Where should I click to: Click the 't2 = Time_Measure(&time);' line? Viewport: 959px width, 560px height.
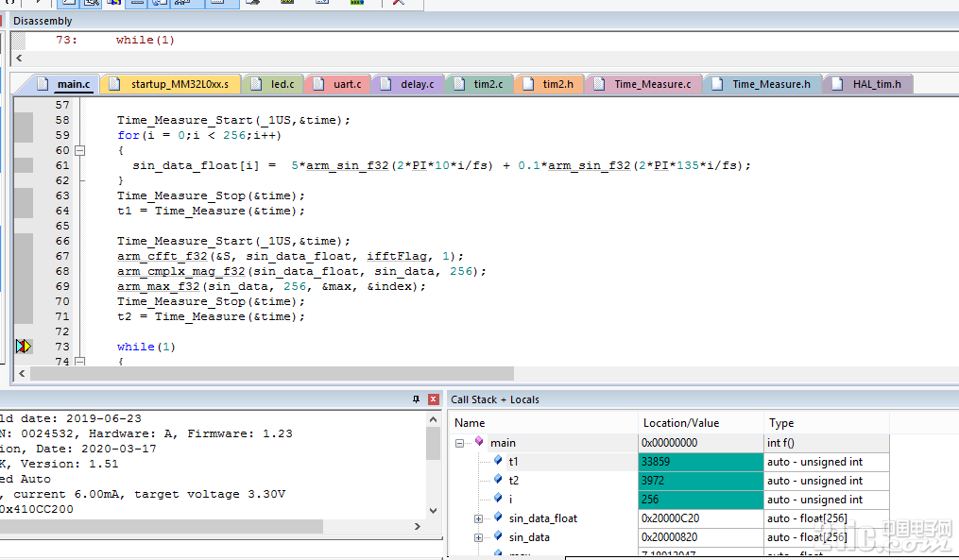click(211, 316)
